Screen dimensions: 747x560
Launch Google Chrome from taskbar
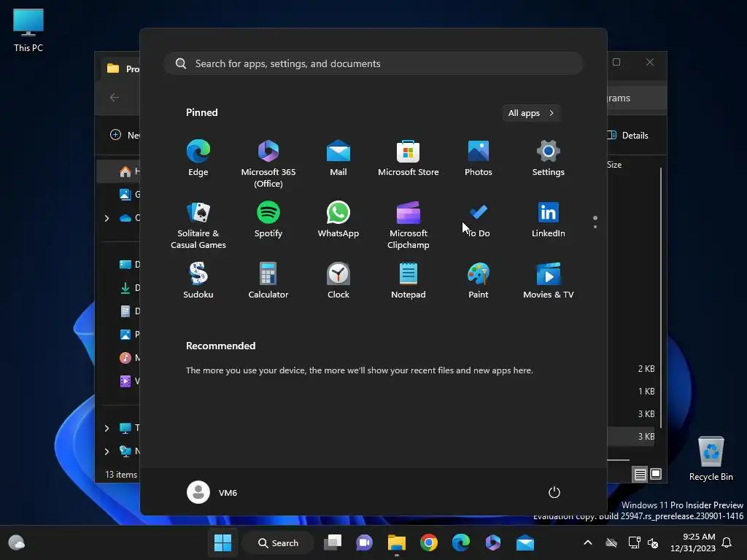pyautogui.click(x=428, y=542)
